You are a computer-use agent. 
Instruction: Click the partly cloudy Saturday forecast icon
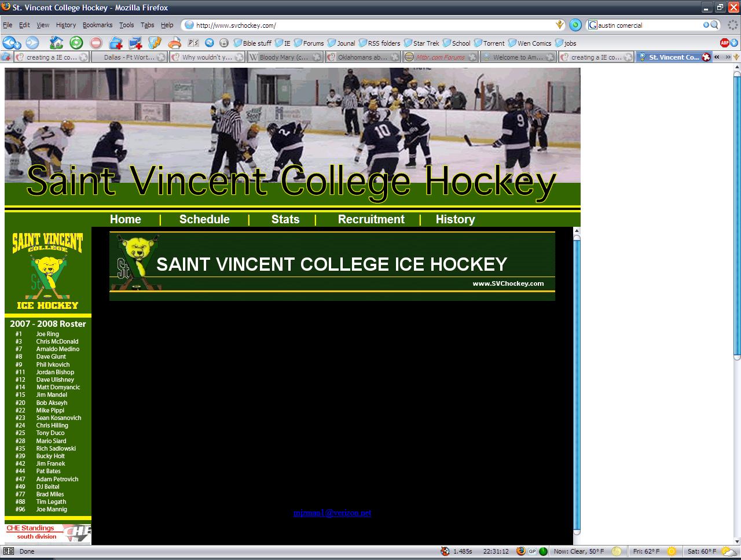click(730, 551)
